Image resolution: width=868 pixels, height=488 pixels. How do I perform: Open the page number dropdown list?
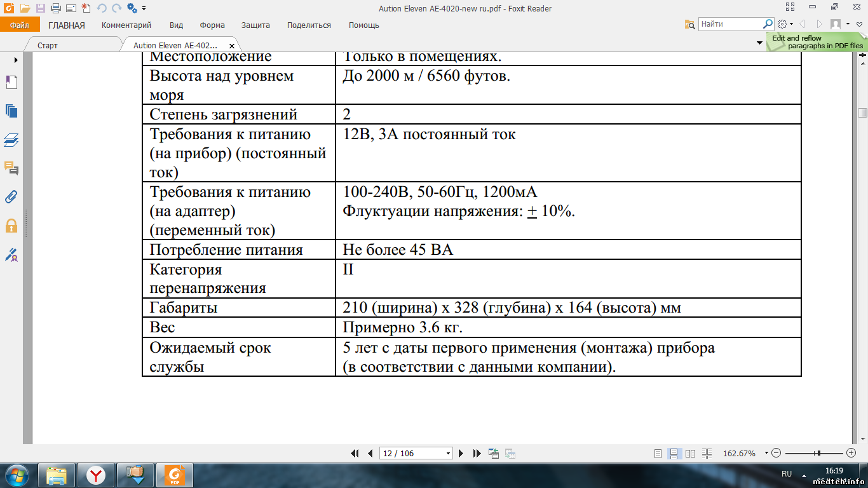[448, 454]
